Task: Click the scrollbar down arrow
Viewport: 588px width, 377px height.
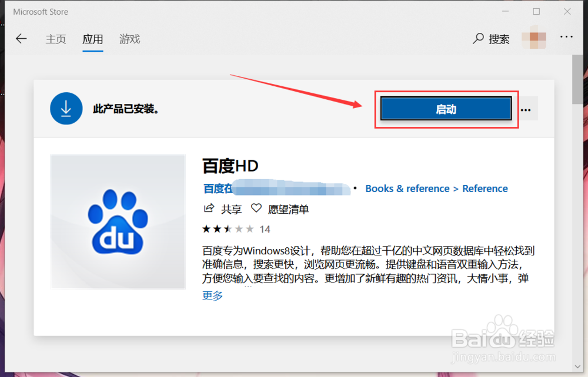Action: click(577, 366)
